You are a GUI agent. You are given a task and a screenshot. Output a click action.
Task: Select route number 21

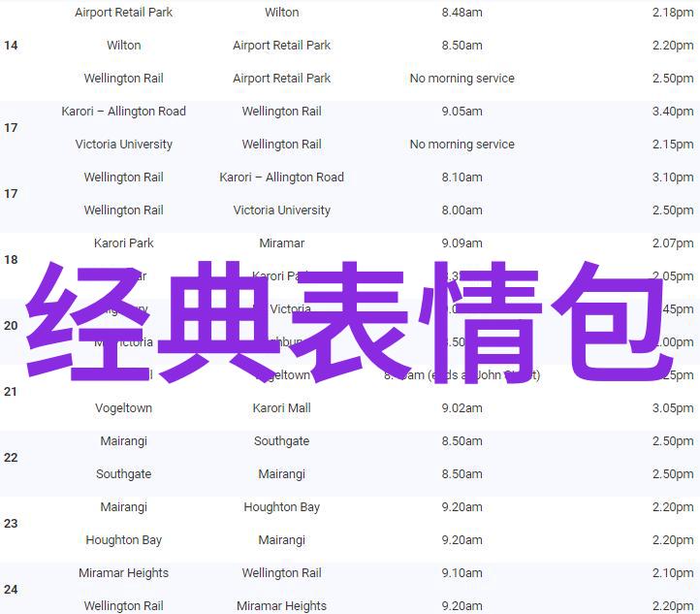tap(11, 392)
